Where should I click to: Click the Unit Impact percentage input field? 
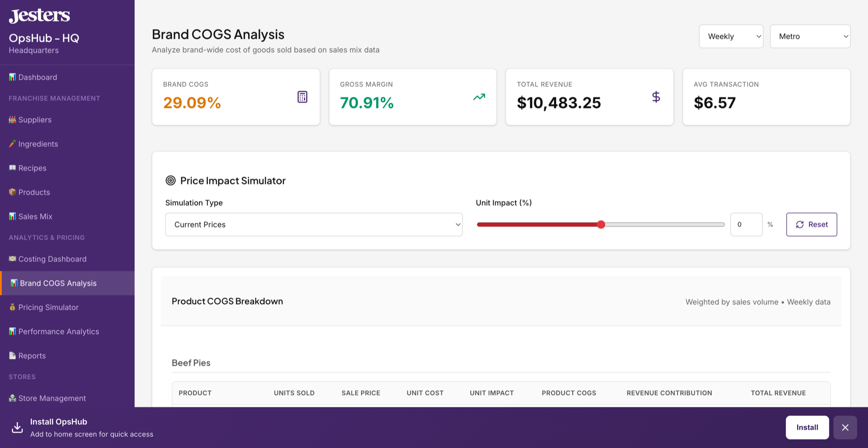[x=746, y=224]
